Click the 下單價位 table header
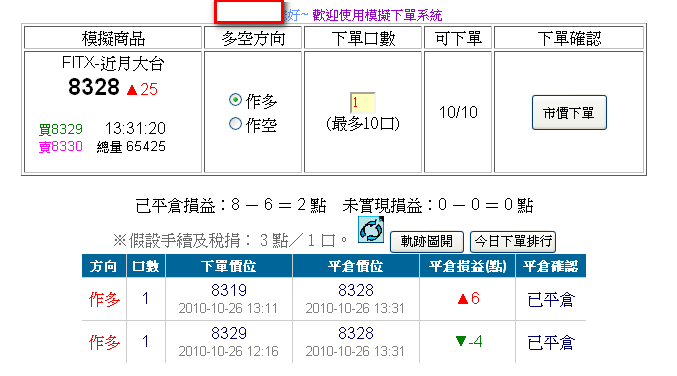This screenshot has width=677, height=376. pyautogui.click(x=229, y=266)
